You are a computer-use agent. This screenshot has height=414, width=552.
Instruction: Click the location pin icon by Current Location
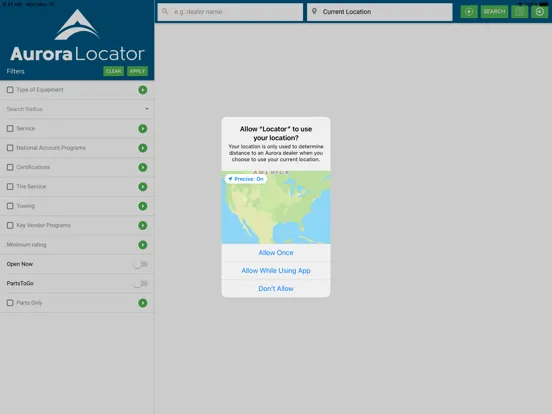(314, 11)
